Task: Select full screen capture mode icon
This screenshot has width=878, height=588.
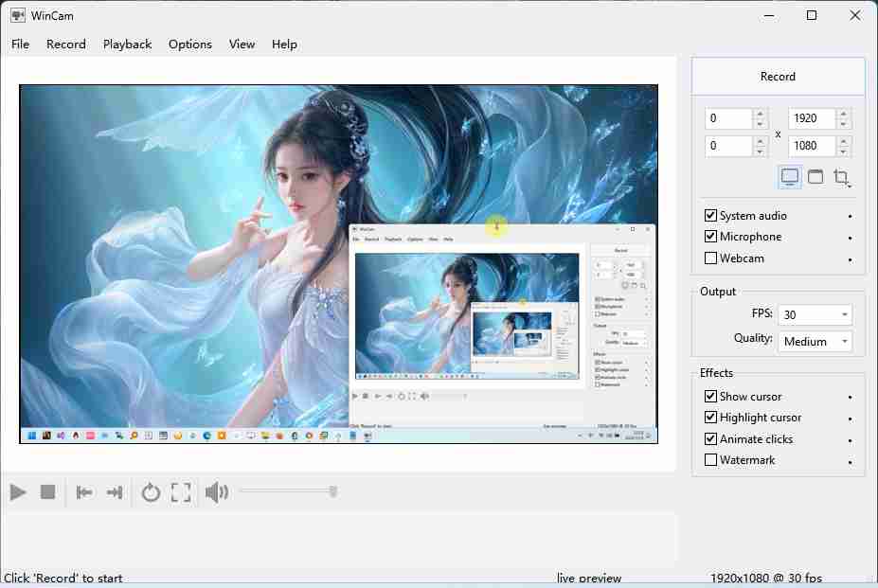Action: click(789, 177)
